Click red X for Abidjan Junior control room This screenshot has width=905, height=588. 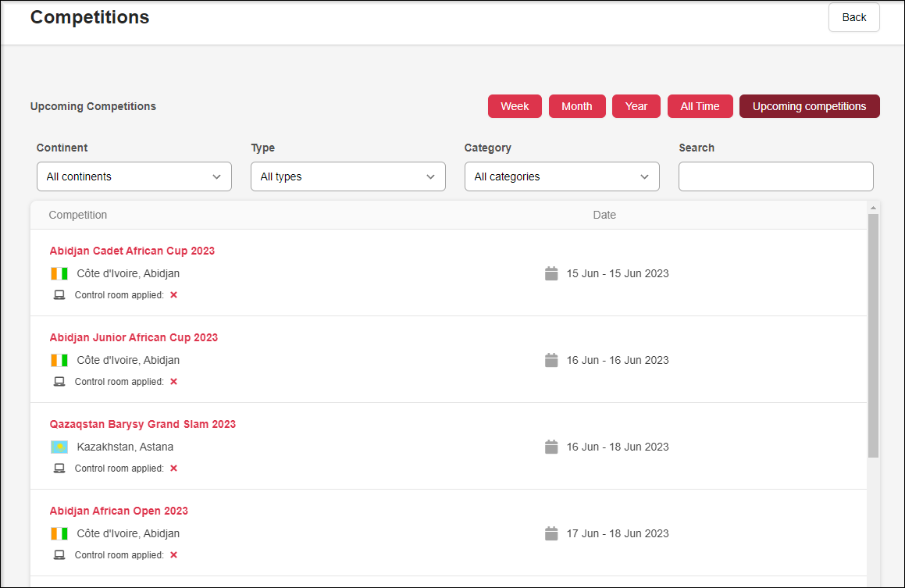point(173,382)
